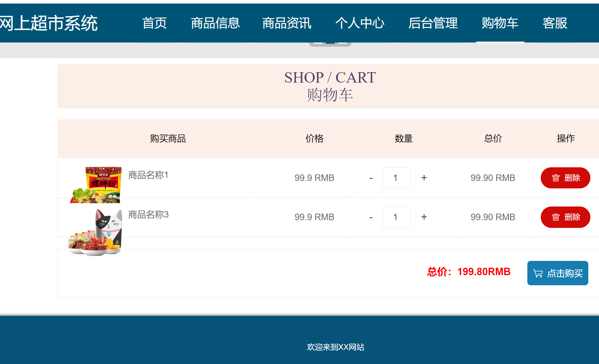The height and width of the screenshot is (364, 599).
Task: Select the 购物车 navigation tab
Action: point(500,23)
